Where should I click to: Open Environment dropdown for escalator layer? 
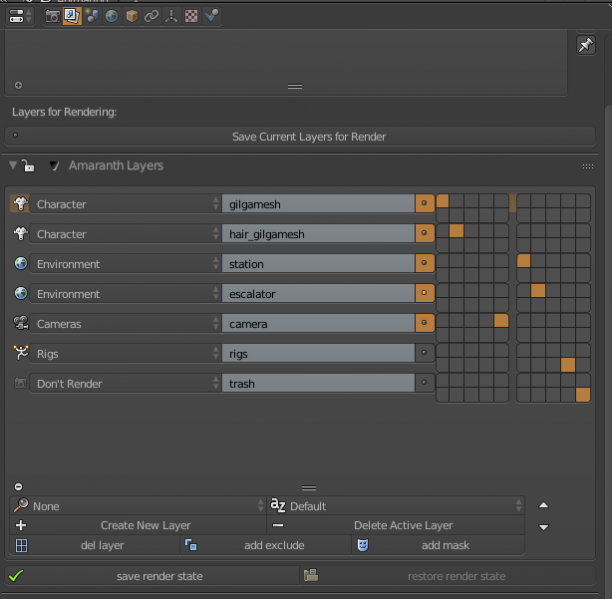click(x=126, y=293)
